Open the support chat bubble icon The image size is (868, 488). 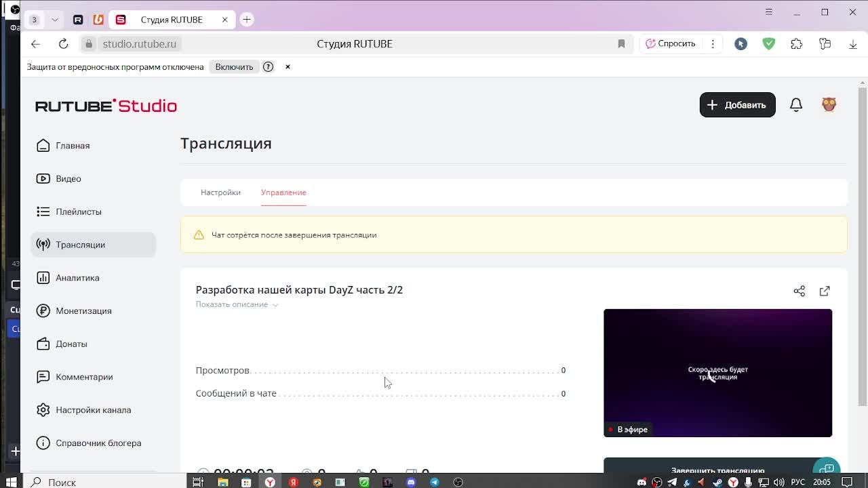pos(827,468)
